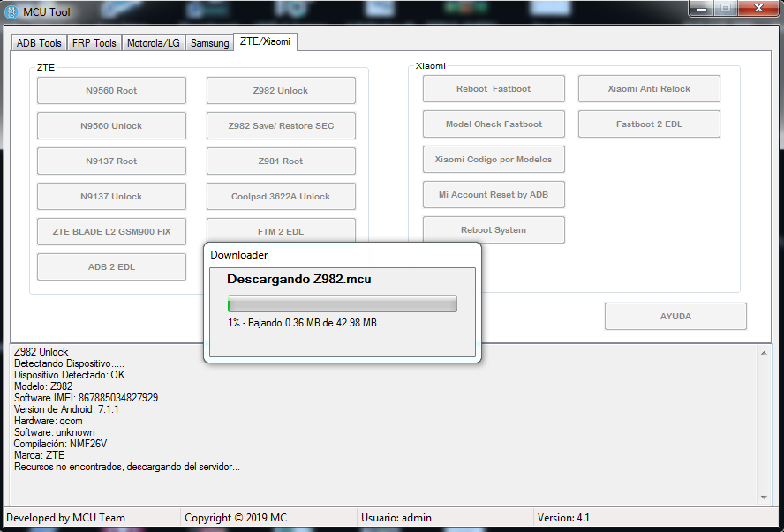The height and width of the screenshot is (532, 784).
Task: Click log line 'Compilación: NMF26V'
Action: pos(60,444)
